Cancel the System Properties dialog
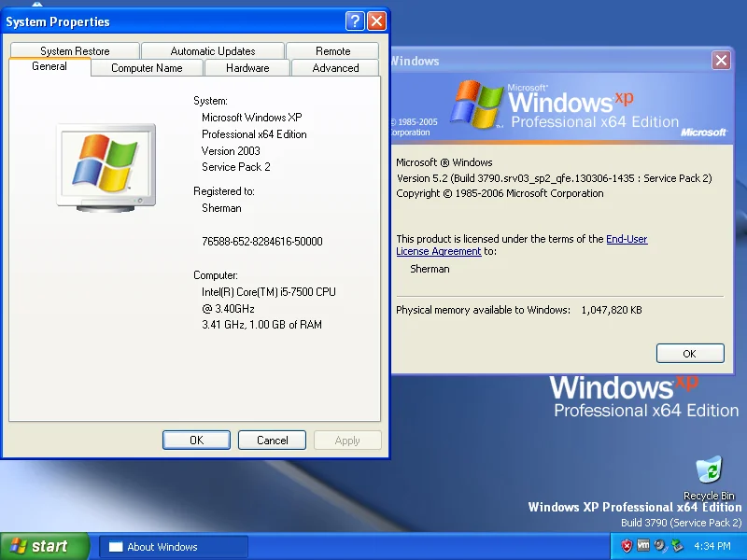 pos(272,440)
